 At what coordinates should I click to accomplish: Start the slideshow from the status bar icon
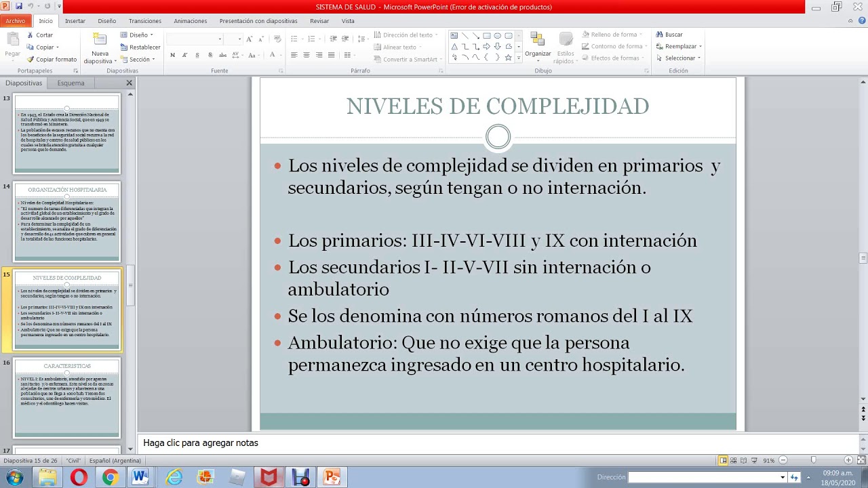[753, 461]
